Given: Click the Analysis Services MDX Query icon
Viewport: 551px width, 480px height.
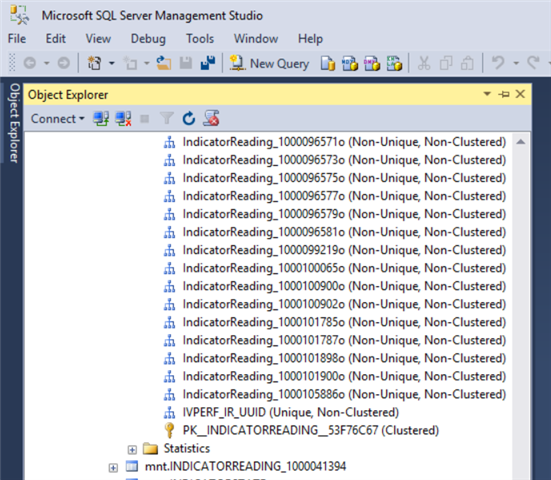Looking at the screenshot, I should [350, 64].
